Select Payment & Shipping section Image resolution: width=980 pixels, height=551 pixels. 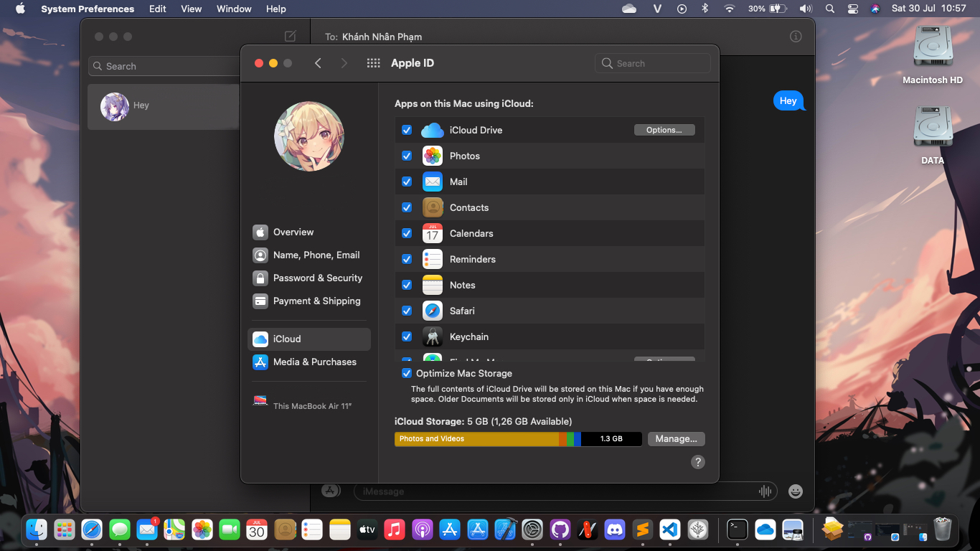coord(309,301)
